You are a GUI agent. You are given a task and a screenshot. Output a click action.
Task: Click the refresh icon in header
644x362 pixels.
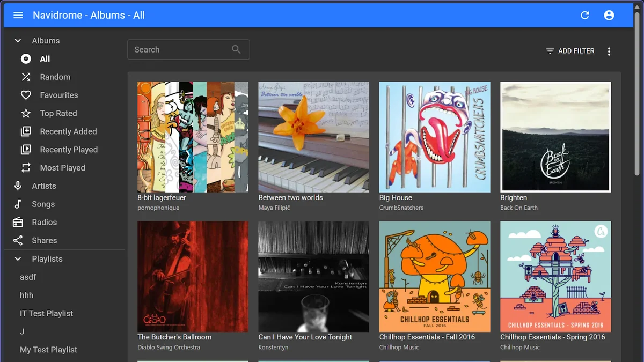point(585,15)
